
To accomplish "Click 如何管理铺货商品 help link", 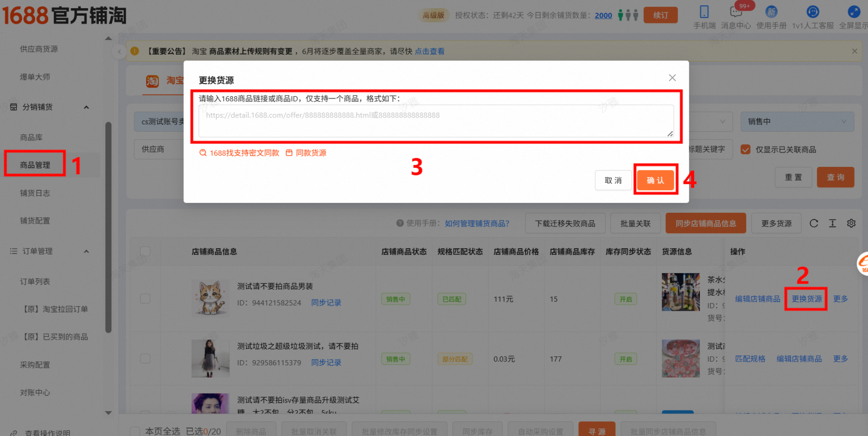I will coord(477,223).
